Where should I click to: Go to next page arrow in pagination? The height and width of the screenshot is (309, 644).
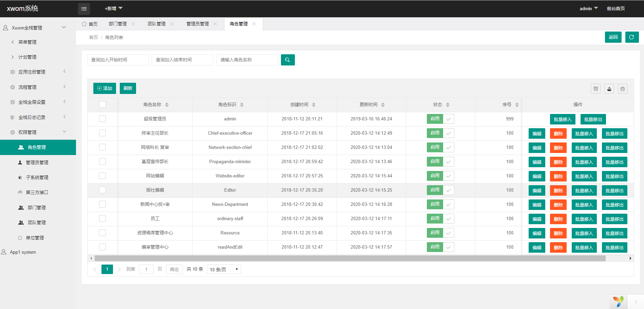[x=119, y=269]
